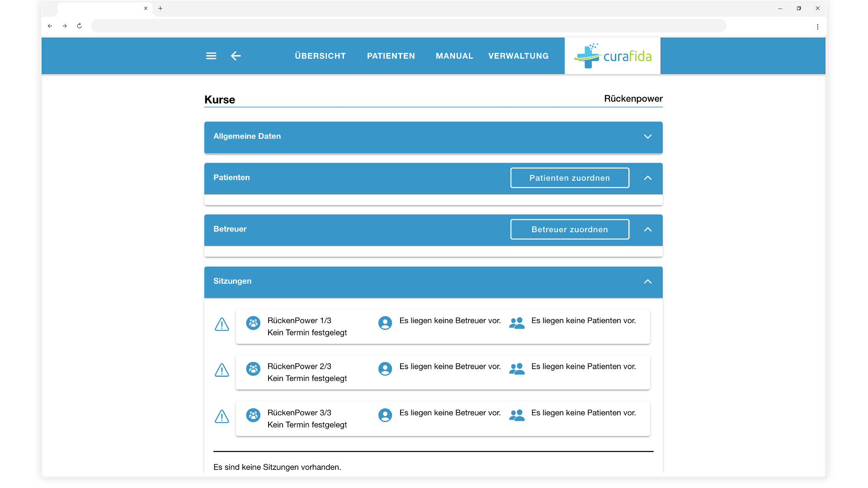Collapse the Patienten section chevron

click(647, 178)
